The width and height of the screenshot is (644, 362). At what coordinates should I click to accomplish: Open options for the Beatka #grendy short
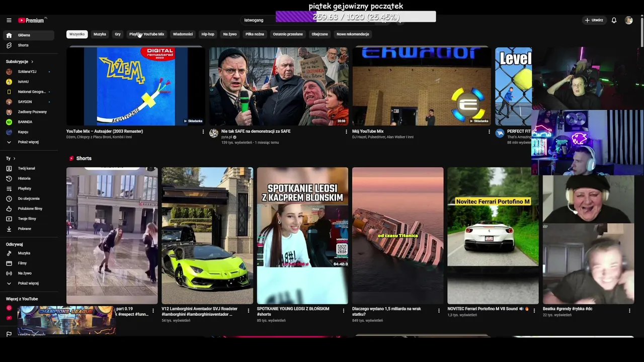629,311
